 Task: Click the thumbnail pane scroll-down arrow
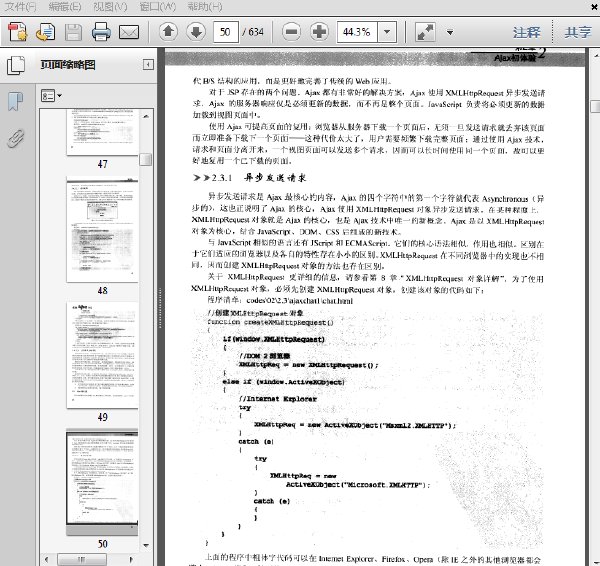(x=146, y=545)
